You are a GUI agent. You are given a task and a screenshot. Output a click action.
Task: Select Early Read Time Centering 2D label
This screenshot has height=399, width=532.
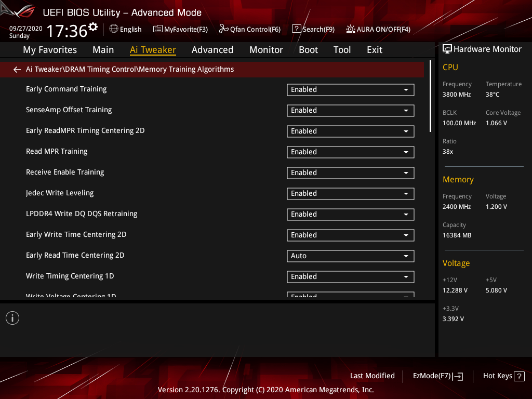click(75, 256)
